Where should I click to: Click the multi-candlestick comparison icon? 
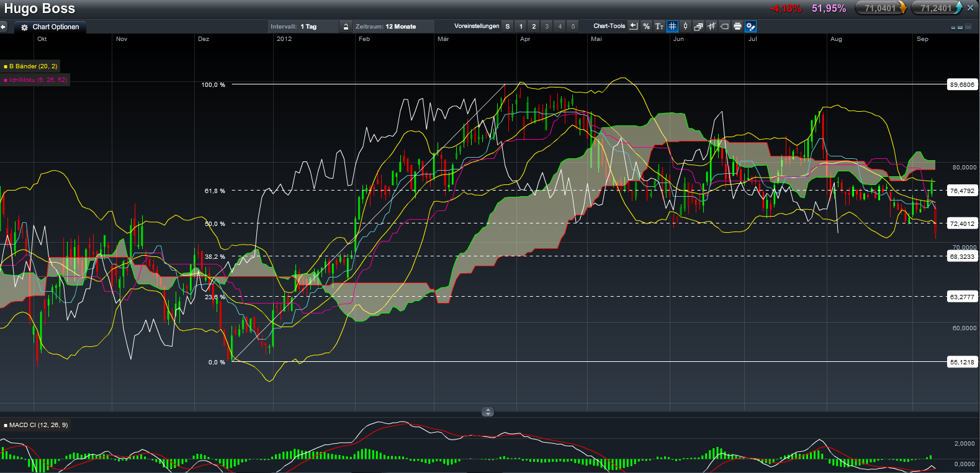[711, 26]
